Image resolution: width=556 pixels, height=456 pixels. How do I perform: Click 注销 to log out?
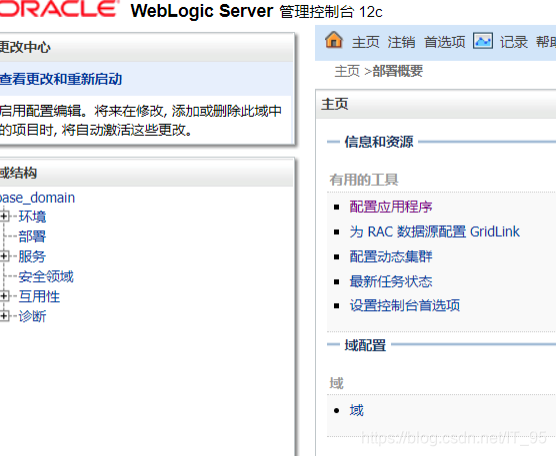pos(401,42)
